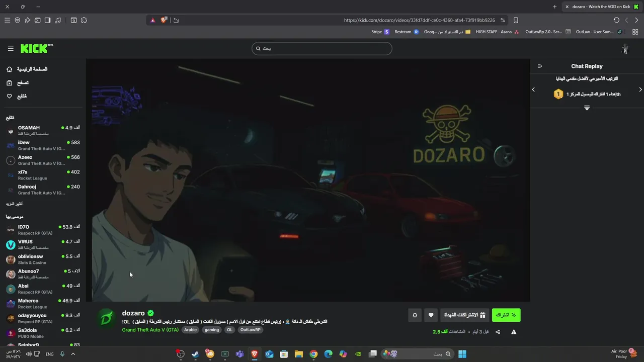Open VIRUS recommended channel
The width and height of the screenshot is (644, 362).
coord(43,244)
